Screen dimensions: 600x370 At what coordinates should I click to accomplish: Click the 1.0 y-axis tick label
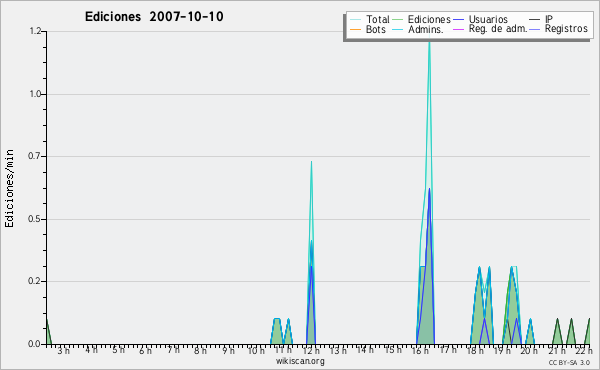pyautogui.click(x=35, y=94)
